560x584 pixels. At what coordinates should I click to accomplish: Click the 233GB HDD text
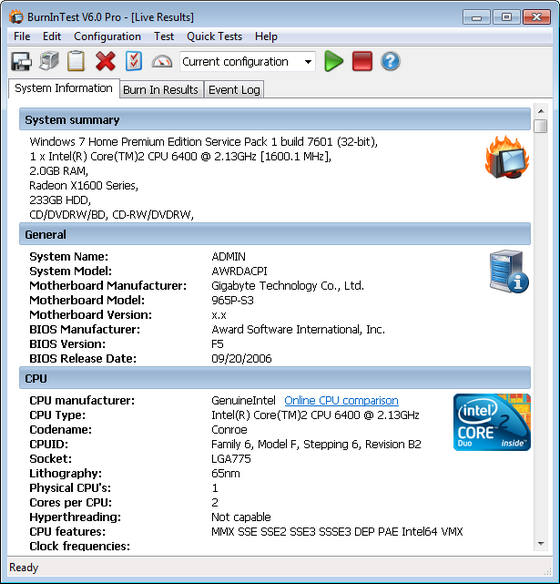tap(60, 200)
